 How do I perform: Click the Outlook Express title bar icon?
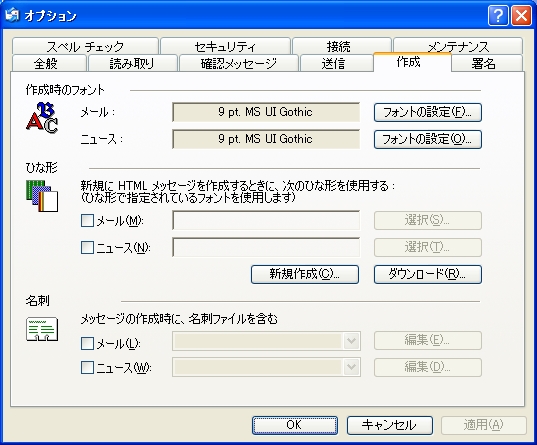[12, 15]
